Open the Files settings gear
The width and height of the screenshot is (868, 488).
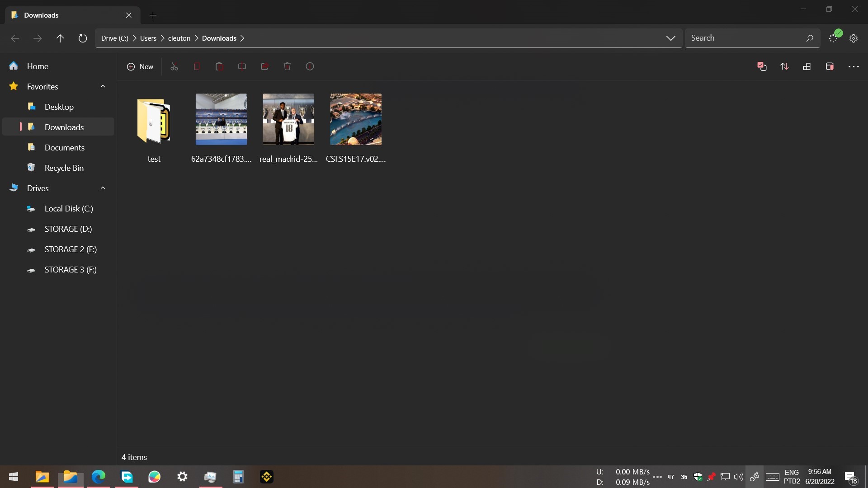pyautogui.click(x=854, y=38)
